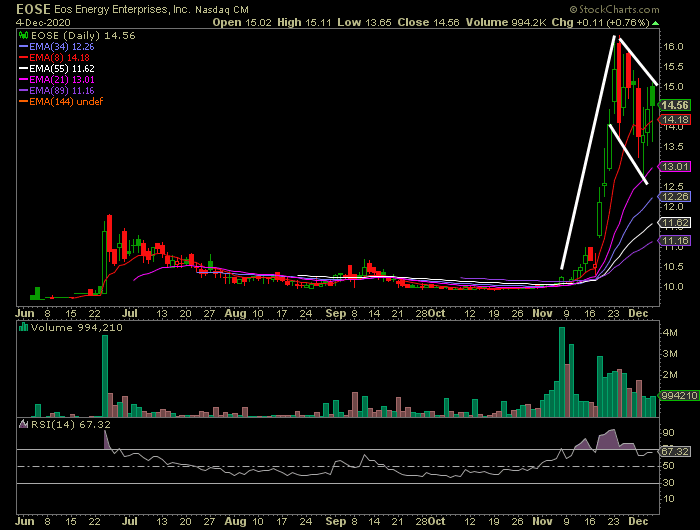Click the magenta line swatch for EMA(21)
Viewport: 700px width, 530px height.
(x=24, y=79)
